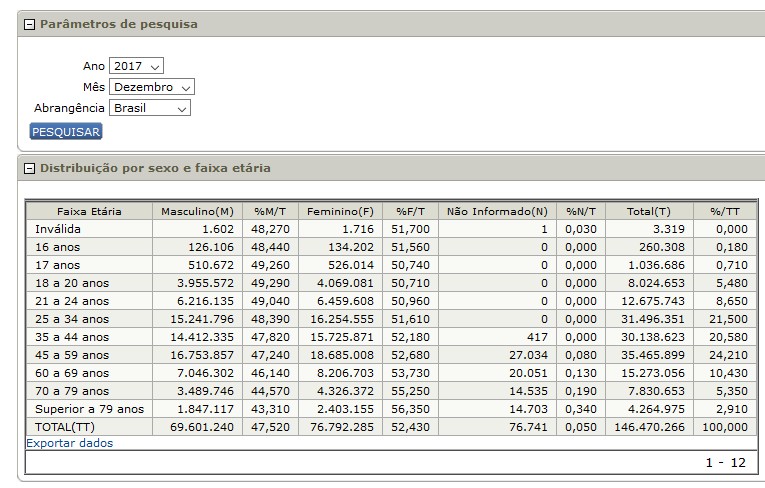Click the Faixa Etária column header
Viewport: 765px width, 488px height.
coord(89,211)
